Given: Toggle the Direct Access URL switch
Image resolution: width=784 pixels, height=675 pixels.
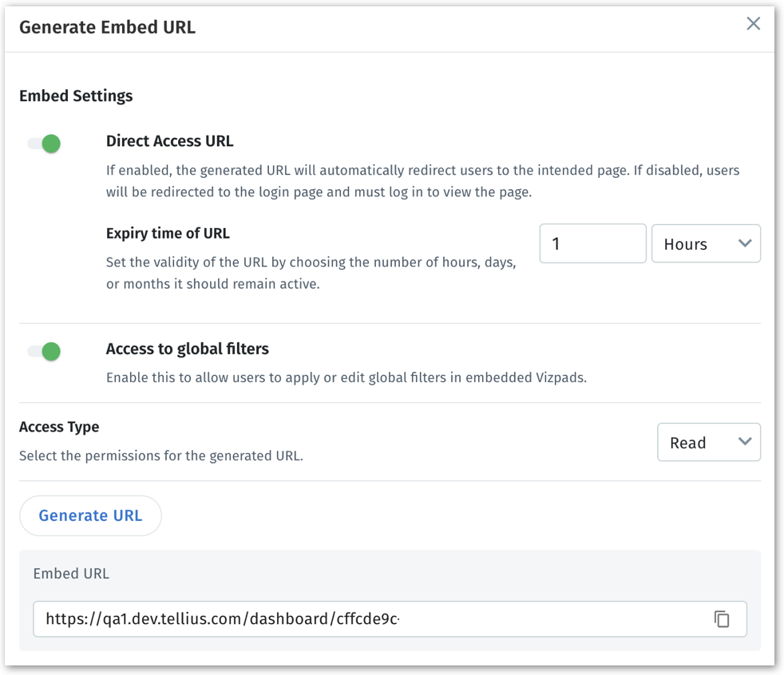Looking at the screenshot, I should click(x=45, y=144).
